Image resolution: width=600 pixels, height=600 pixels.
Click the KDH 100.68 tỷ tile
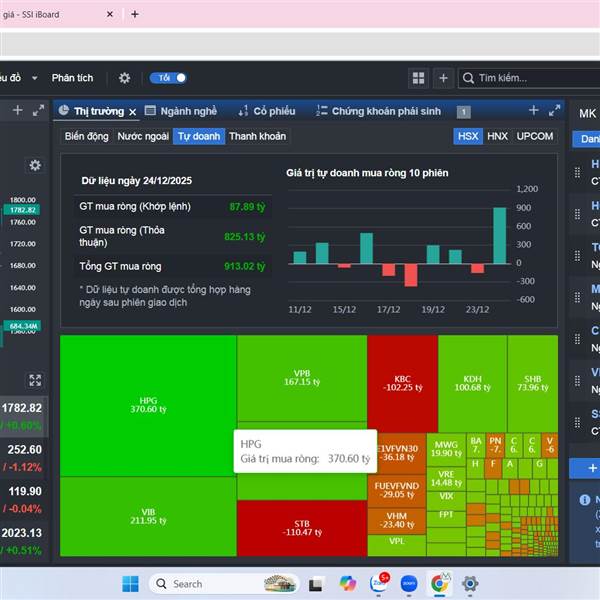pos(473,383)
